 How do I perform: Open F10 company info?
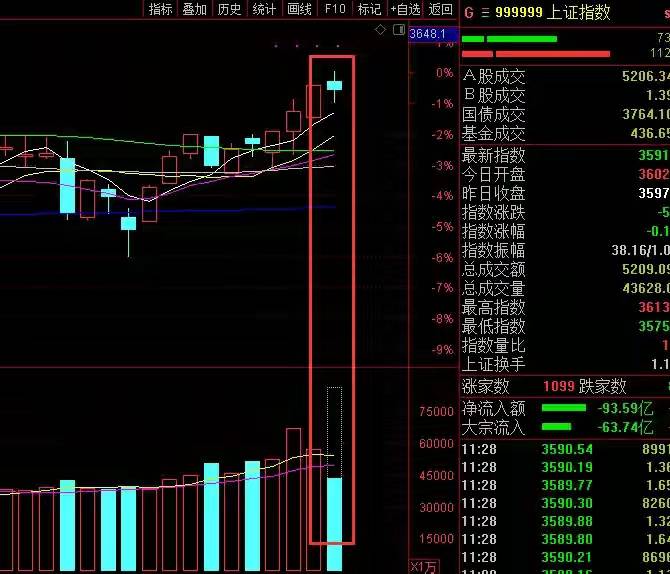click(335, 9)
